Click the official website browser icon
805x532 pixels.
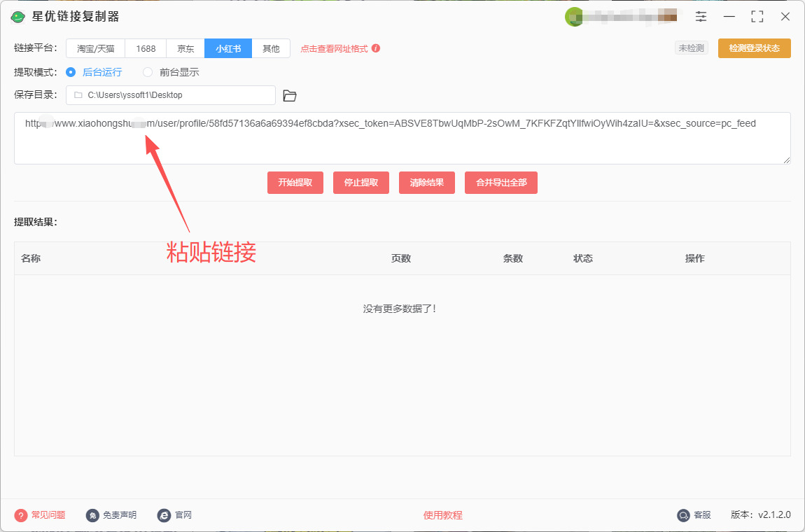coord(164,515)
